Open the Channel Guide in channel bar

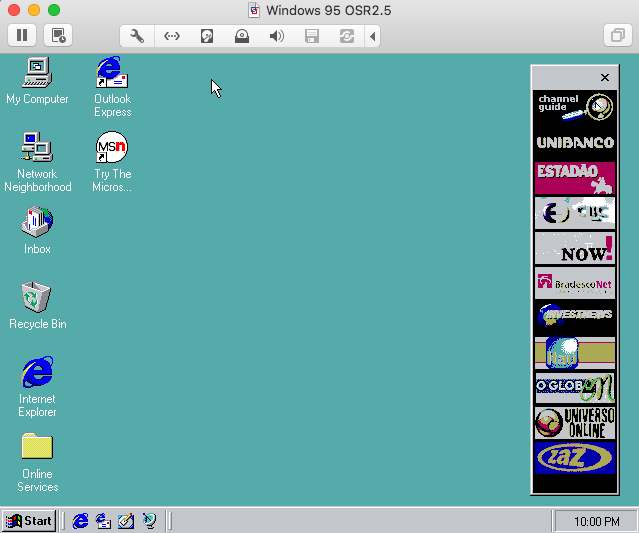[574, 108]
